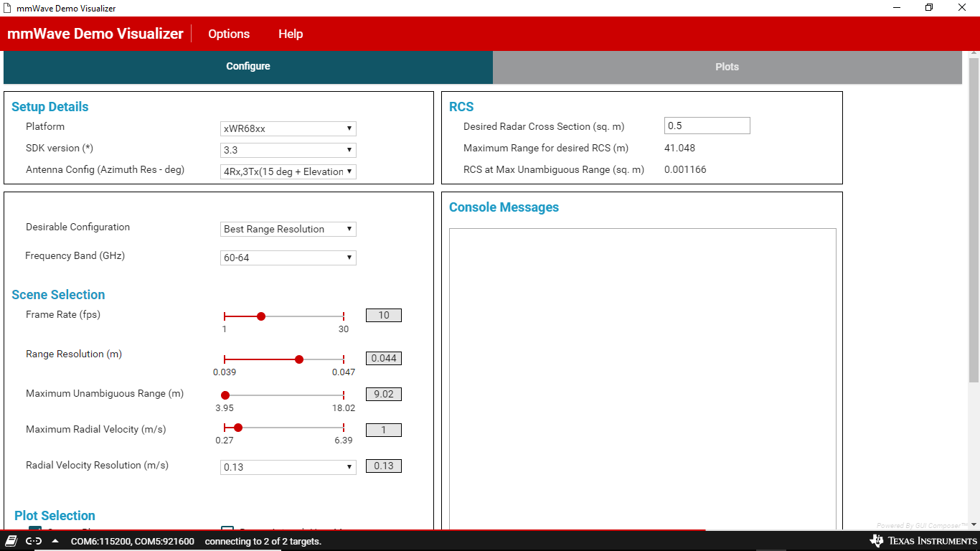Click the Unambiguous Range maximum label 18.02
The height and width of the screenshot is (551, 980).
click(344, 408)
